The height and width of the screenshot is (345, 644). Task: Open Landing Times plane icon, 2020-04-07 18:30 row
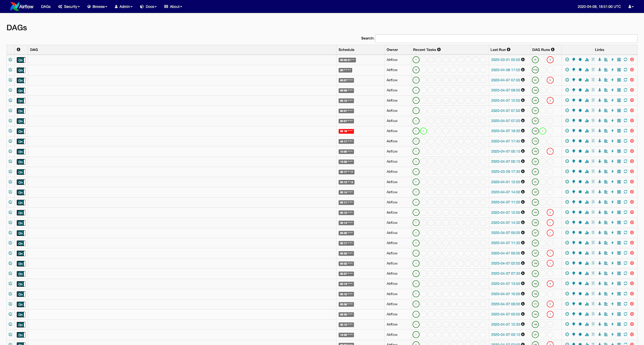599,131
